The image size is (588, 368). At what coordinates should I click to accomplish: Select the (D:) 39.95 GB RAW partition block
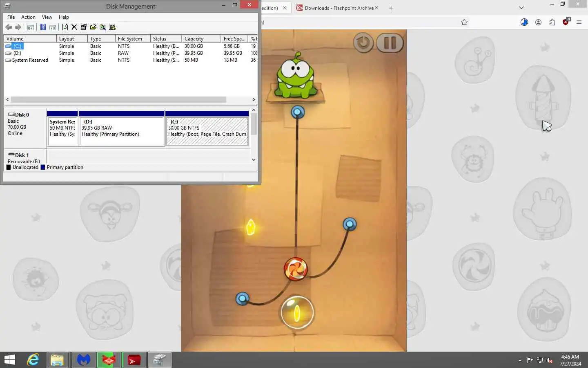[121, 128]
